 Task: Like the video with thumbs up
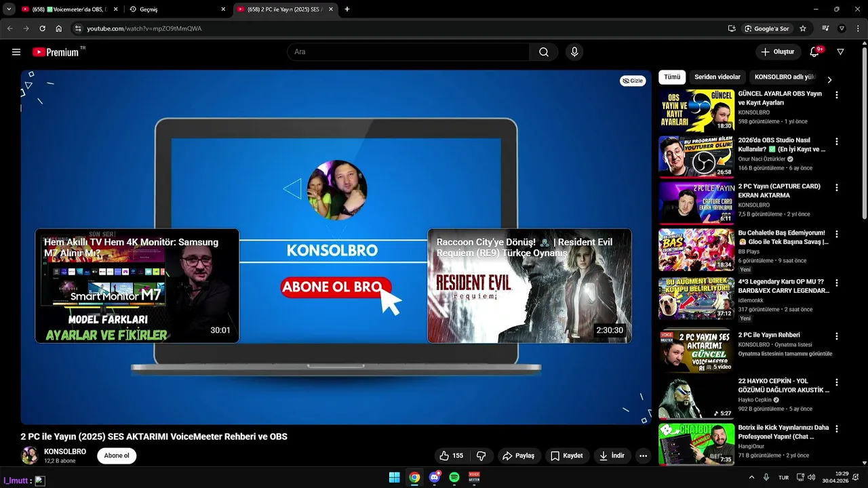[x=451, y=455]
